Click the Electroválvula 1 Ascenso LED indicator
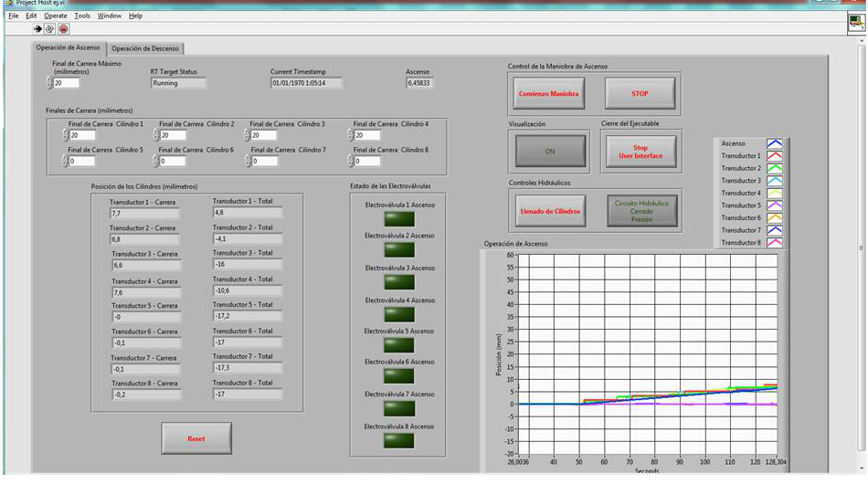The height and width of the screenshot is (484, 868). tap(399, 219)
